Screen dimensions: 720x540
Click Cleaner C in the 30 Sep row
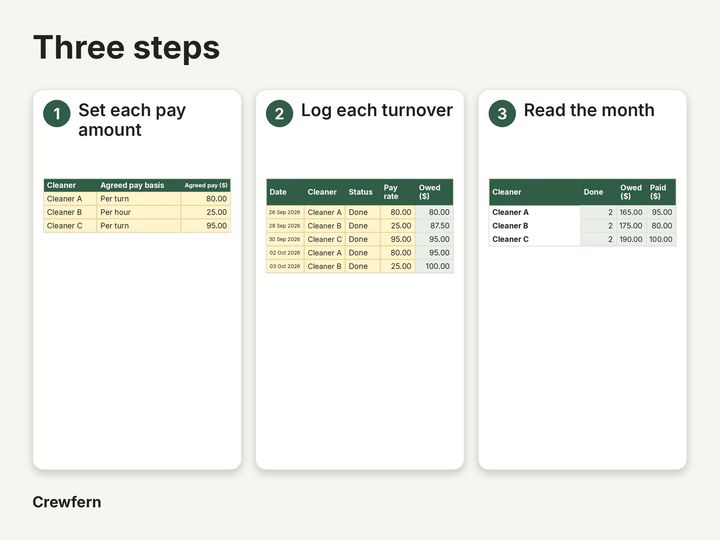pyautogui.click(x=325, y=239)
